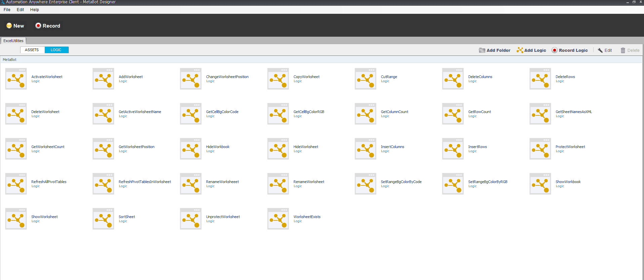This screenshot has width=644, height=280.
Task: Click the ShowWorkbook name text
Action: (568, 182)
